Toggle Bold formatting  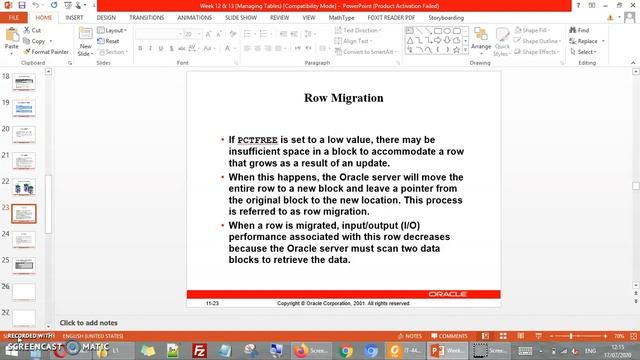[140, 49]
